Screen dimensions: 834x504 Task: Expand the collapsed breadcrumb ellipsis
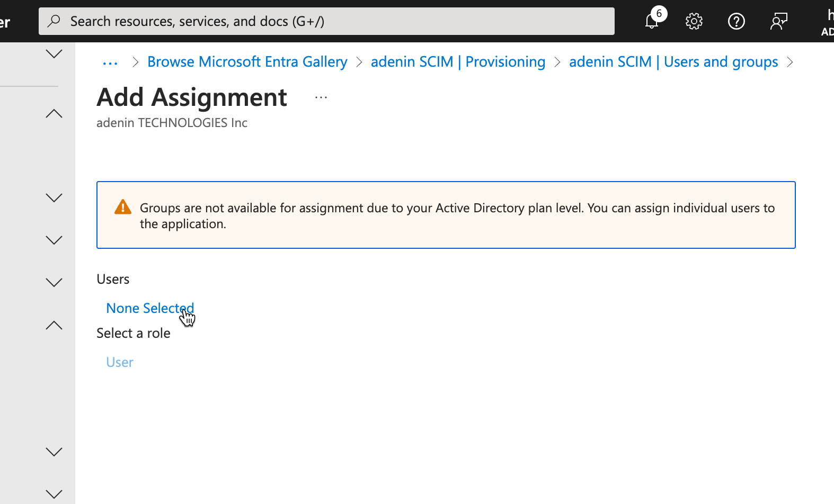tap(110, 62)
